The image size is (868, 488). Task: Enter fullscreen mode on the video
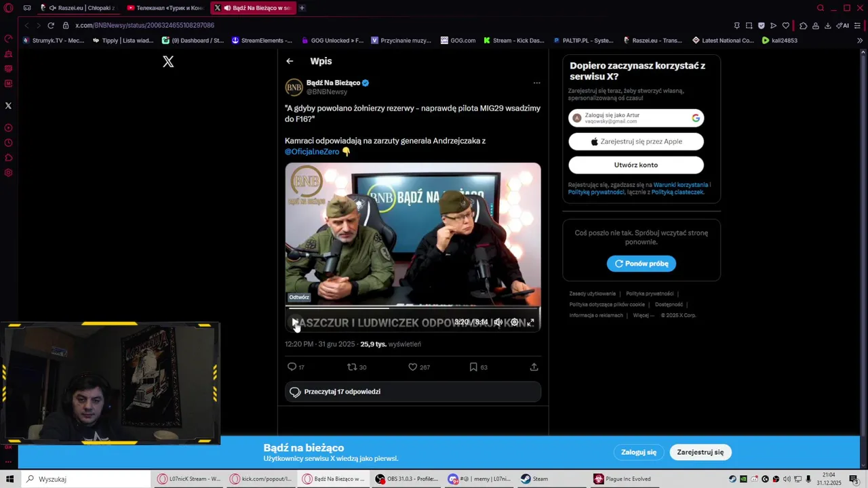pyautogui.click(x=530, y=322)
